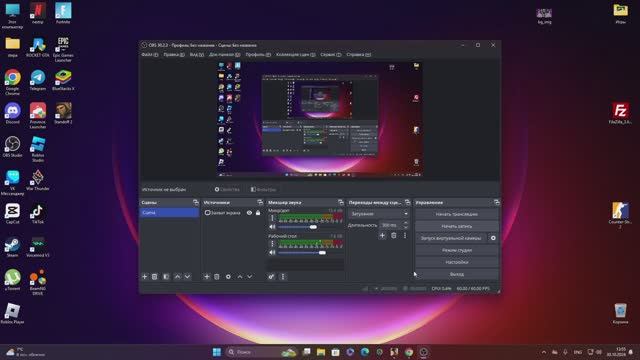Select the scene in Scenes list

click(169, 213)
